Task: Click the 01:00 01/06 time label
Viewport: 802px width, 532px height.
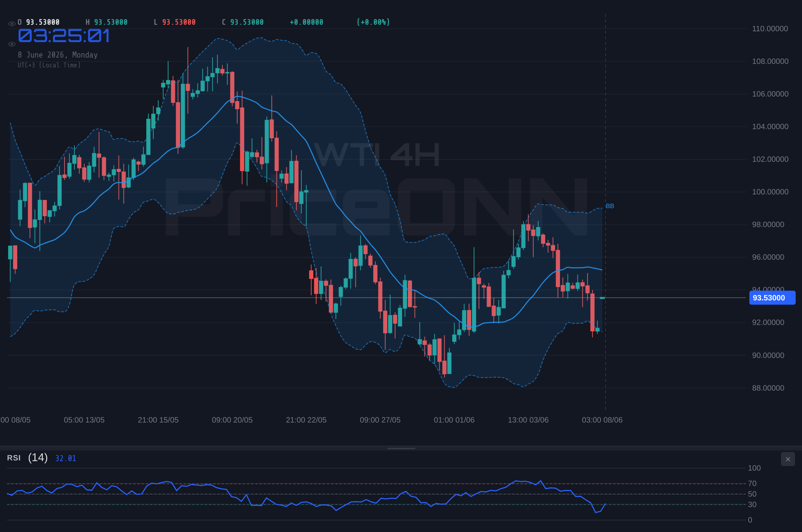Action: pos(454,420)
